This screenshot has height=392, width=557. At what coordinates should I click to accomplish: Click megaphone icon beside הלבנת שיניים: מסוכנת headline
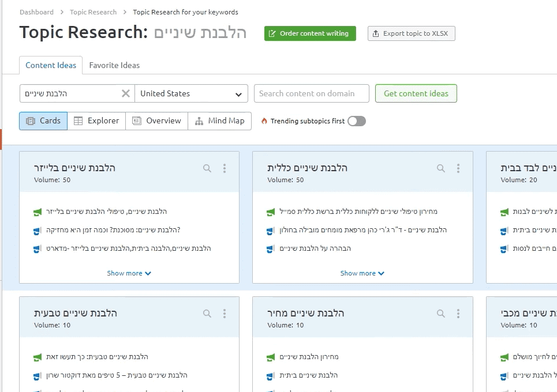pyautogui.click(x=38, y=231)
